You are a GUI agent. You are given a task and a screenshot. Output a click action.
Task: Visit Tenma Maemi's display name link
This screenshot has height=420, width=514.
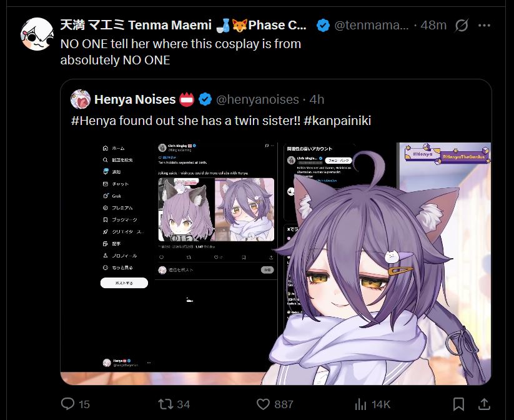point(184,25)
